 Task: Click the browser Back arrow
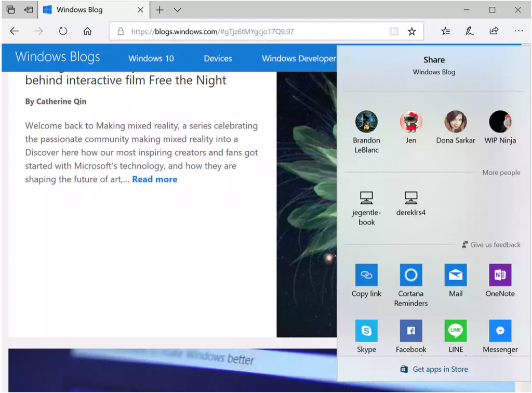(x=14, y=31)
